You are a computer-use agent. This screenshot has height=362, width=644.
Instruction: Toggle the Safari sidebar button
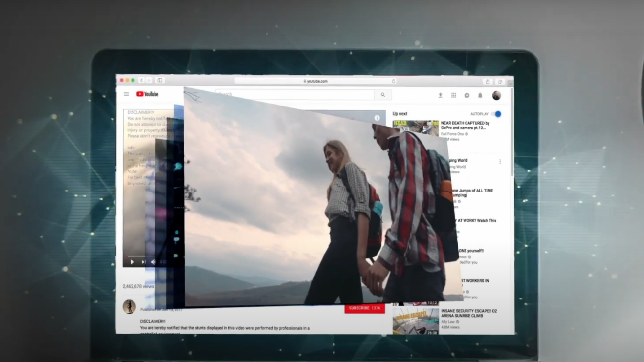(160, 80)
